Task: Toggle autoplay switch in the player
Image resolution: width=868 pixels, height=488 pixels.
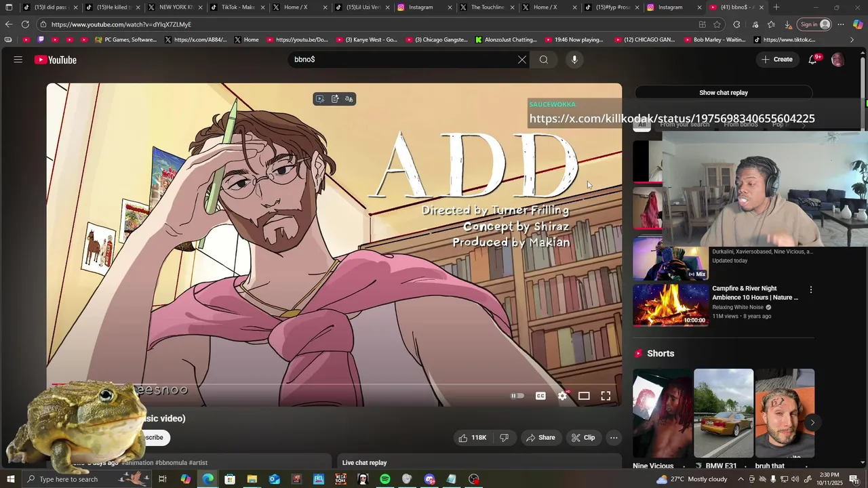Action: tap(517, 396)
